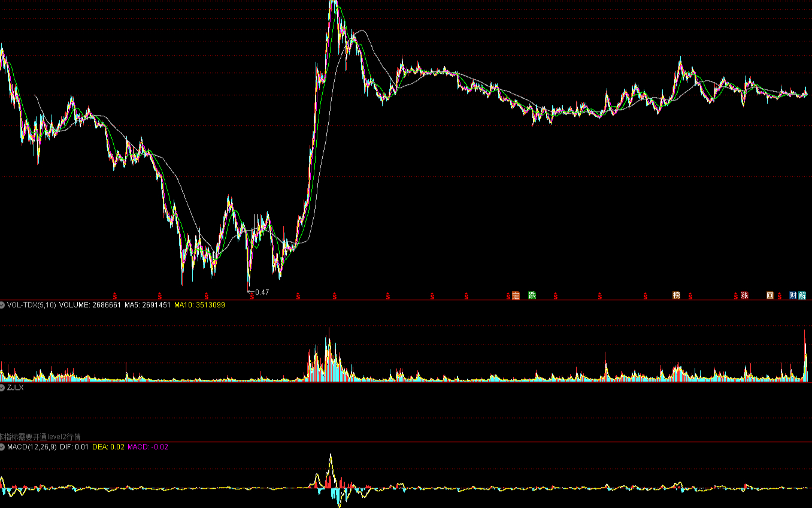The height and width of the screenshot is (508, 812).
Task: Click the $ marker left of 定
Action: click(x=508, y=296)
